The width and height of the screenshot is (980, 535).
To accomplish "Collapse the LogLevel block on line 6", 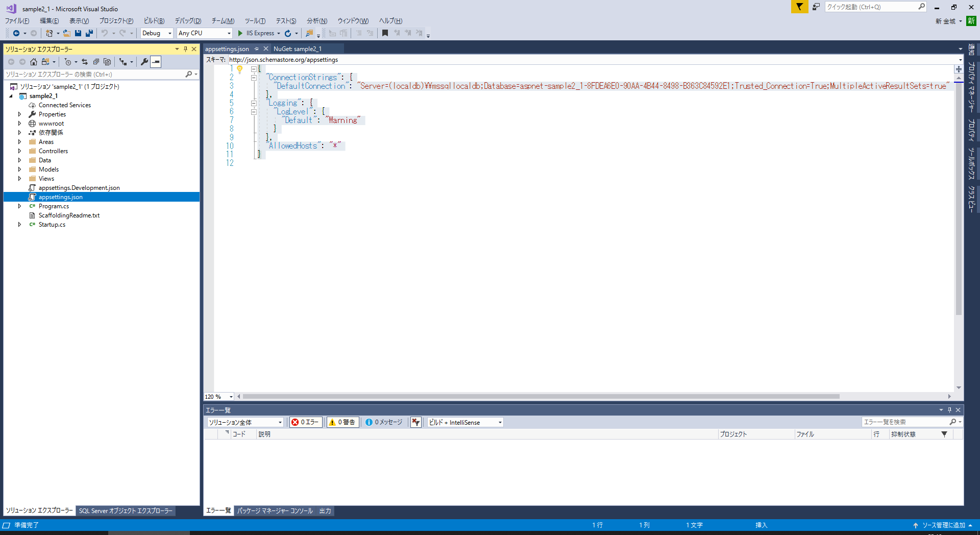I will [254, 112].
